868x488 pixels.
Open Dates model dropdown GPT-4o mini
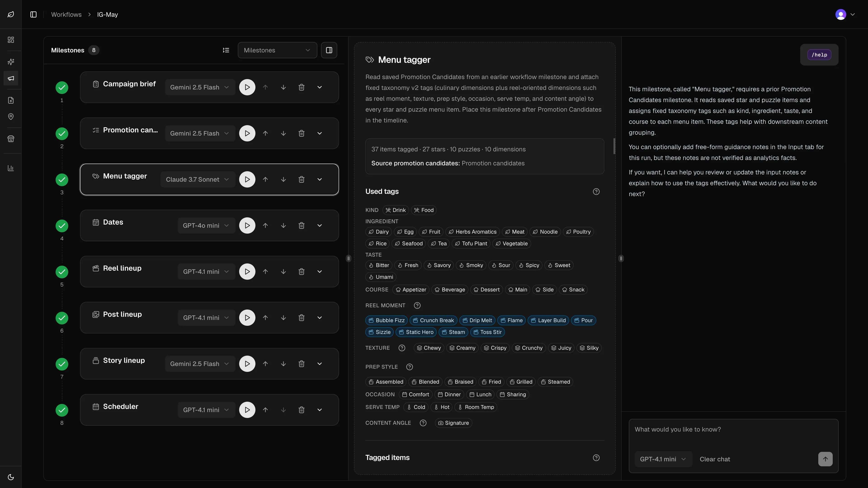tap(206, 226)
